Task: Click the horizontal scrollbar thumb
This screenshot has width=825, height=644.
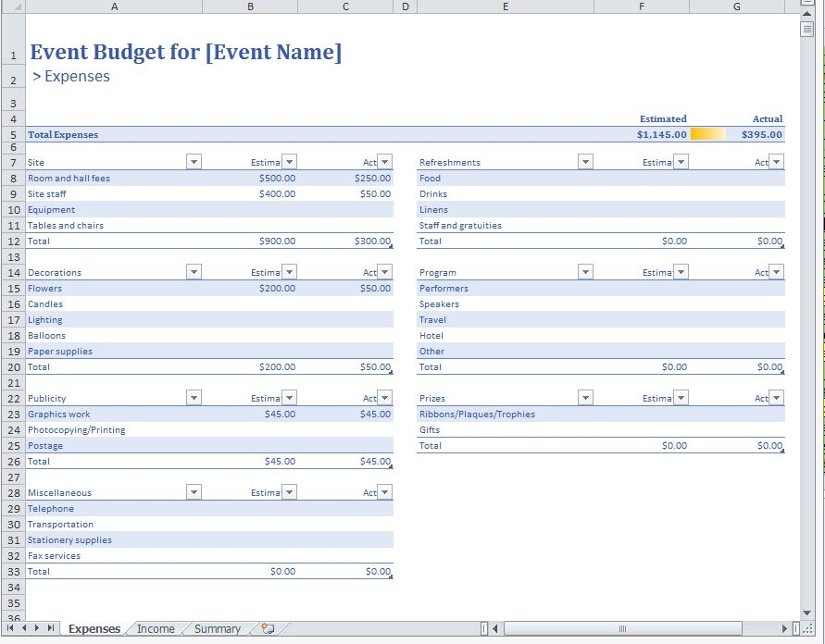Action: 623,628
